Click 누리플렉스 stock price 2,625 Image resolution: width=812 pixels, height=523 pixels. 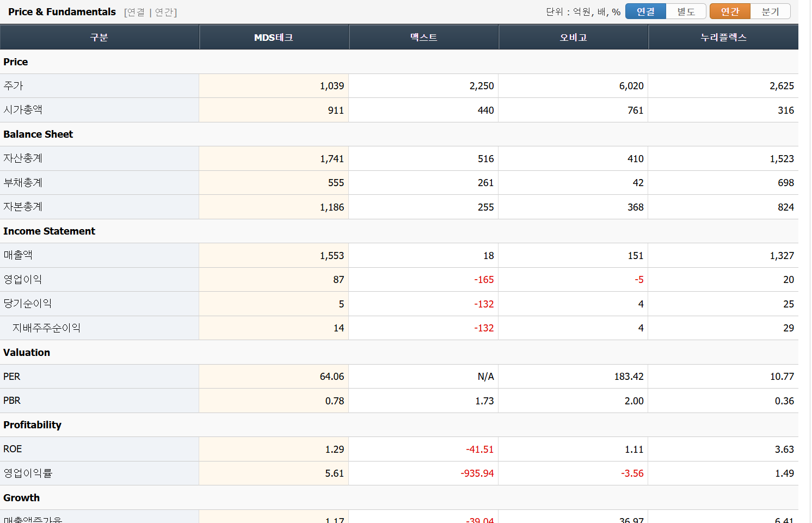click(782, 86)
